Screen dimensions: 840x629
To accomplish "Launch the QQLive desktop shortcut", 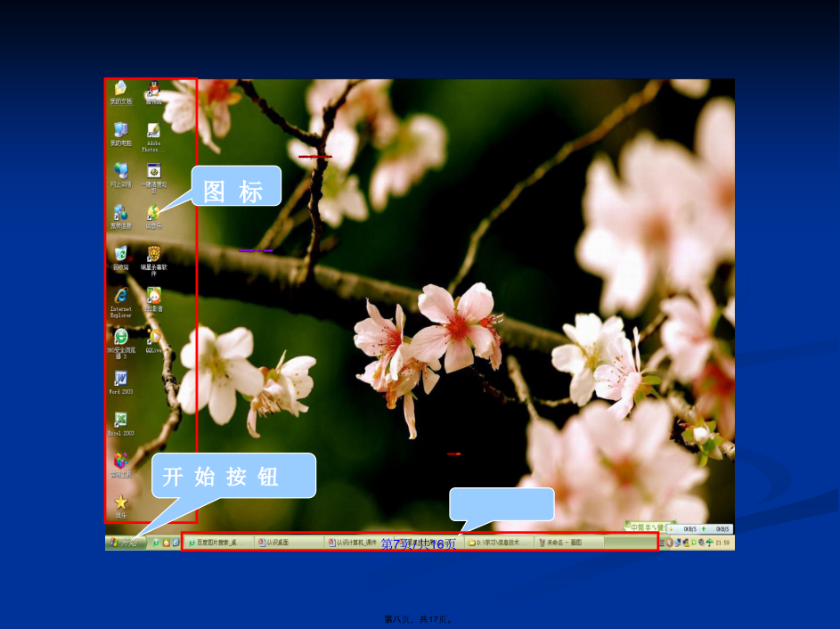I will 154,341.
